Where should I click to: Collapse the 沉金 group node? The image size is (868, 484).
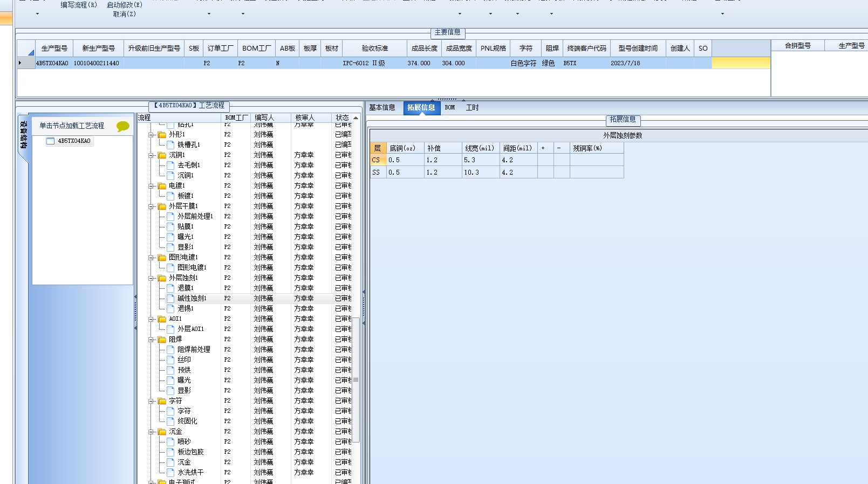click(152, 432)
